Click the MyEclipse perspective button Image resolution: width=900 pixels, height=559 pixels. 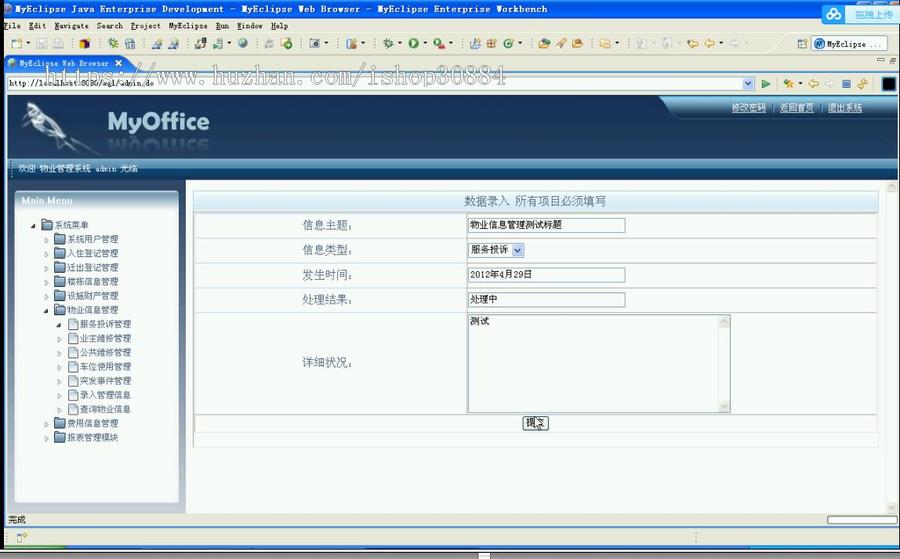tap(848, 44)
